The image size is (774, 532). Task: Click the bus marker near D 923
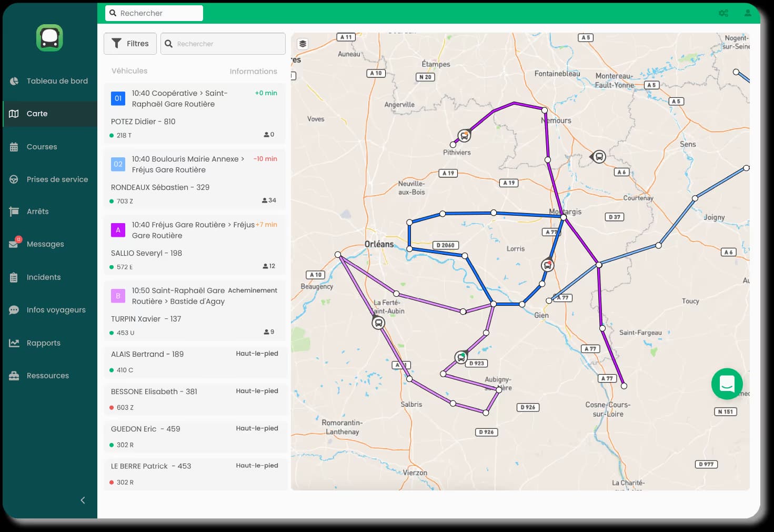[461, 358]
